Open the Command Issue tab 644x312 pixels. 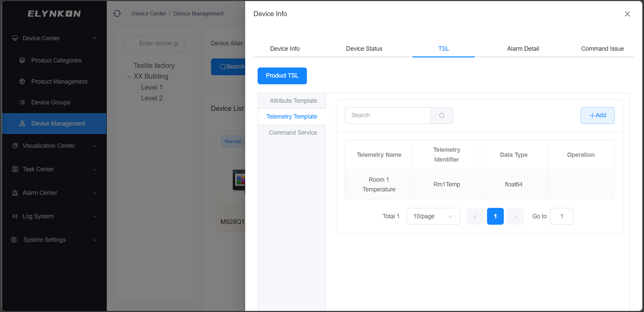pyautogui.click(x=602, y=49)
